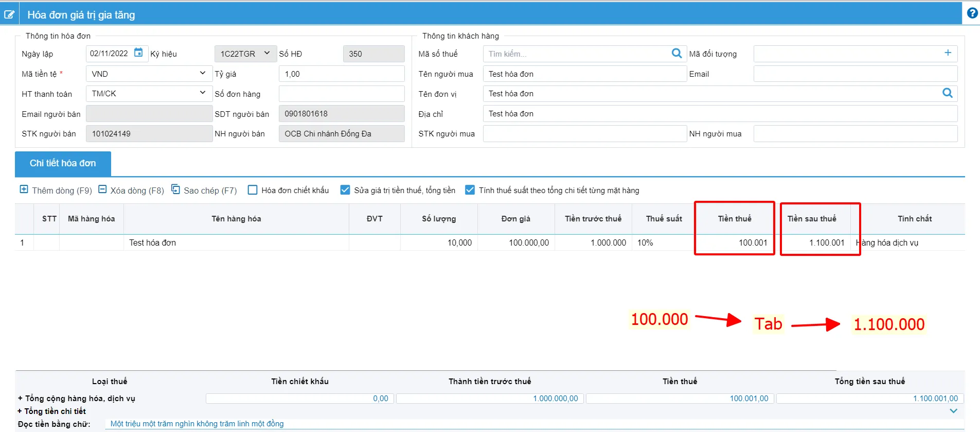Click the plus icon in Mã đối tượng

[948, 53]
